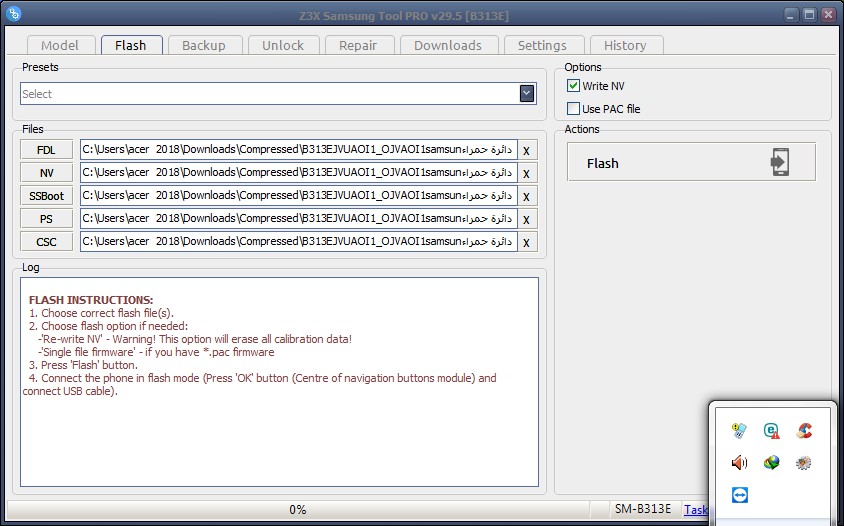The width and height of the screenshot is (844, 526).
Task: Click the volume speaker tray icon
Action: point(740,463)
